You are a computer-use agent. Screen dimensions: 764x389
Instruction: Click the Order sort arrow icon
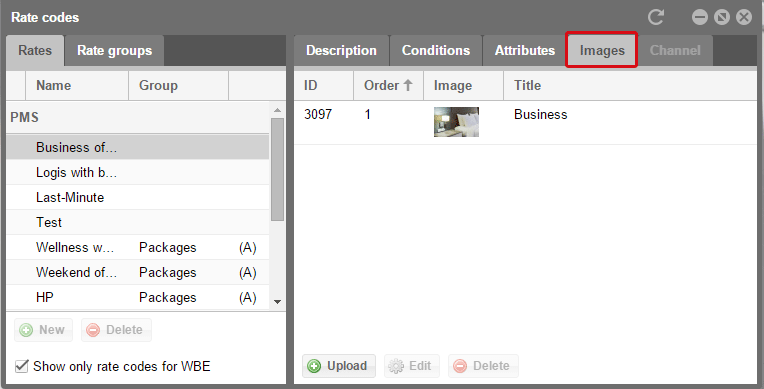(x=408, y=85)
